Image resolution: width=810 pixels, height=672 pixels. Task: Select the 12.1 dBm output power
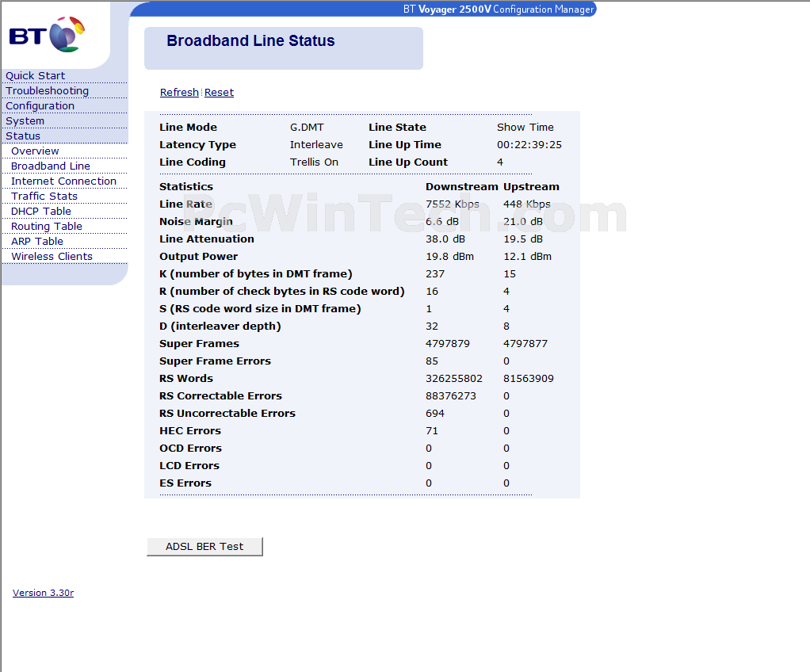pyautogui.click(x=527, y=257)
